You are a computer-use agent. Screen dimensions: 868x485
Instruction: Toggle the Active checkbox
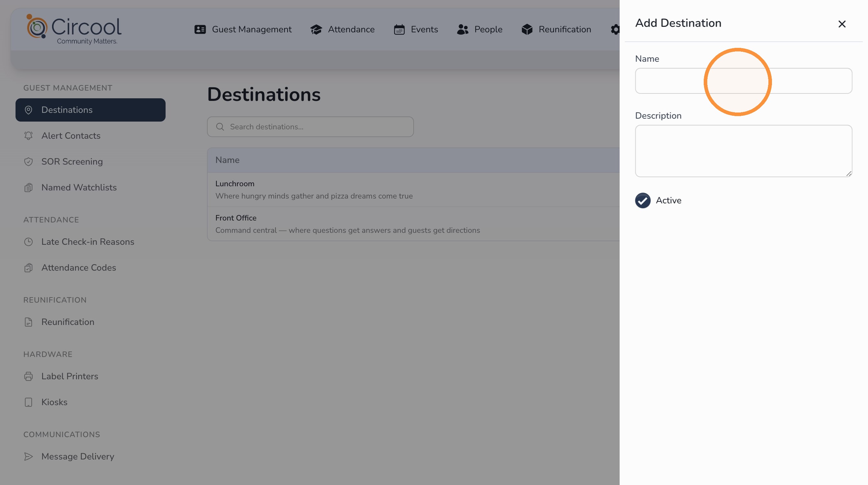(x=643, y=200)
